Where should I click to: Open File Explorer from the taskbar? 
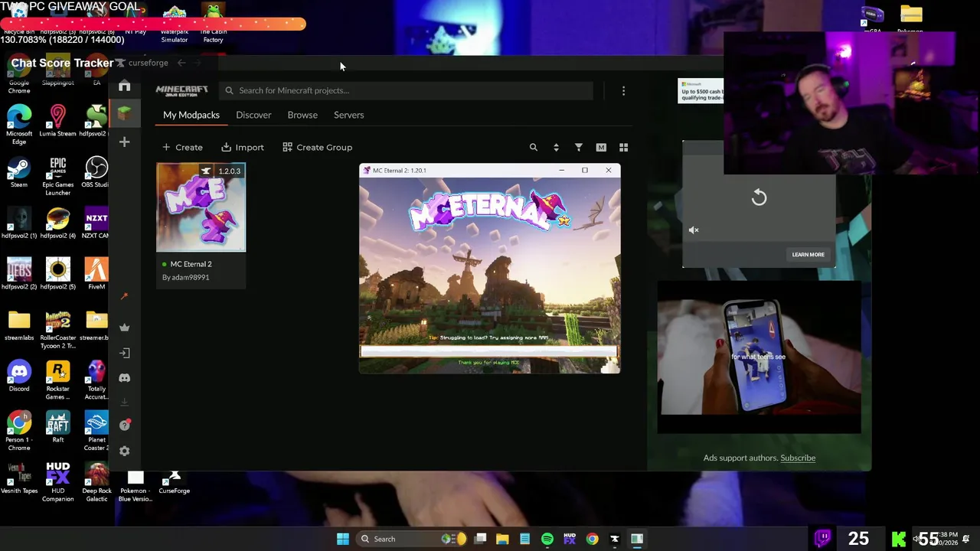click(502, 539)
